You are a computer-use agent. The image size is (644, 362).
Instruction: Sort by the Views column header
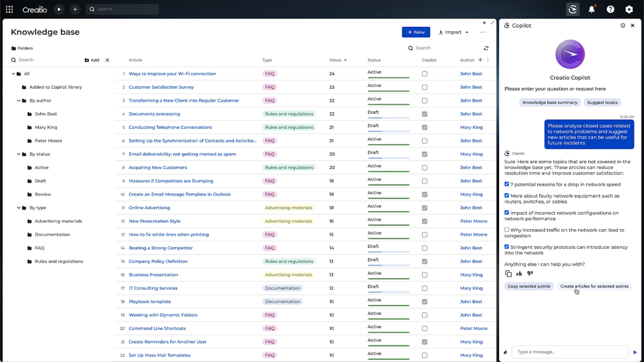[335, 60]
